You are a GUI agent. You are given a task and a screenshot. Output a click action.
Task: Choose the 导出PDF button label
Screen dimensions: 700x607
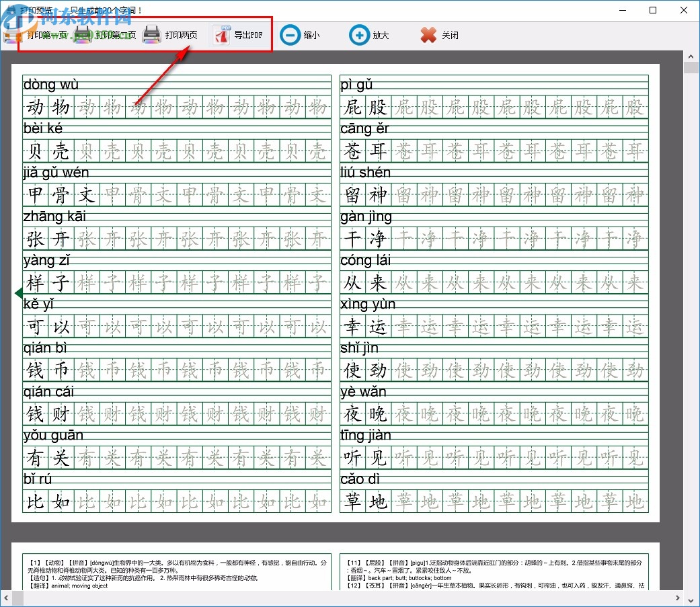point(249,35)
